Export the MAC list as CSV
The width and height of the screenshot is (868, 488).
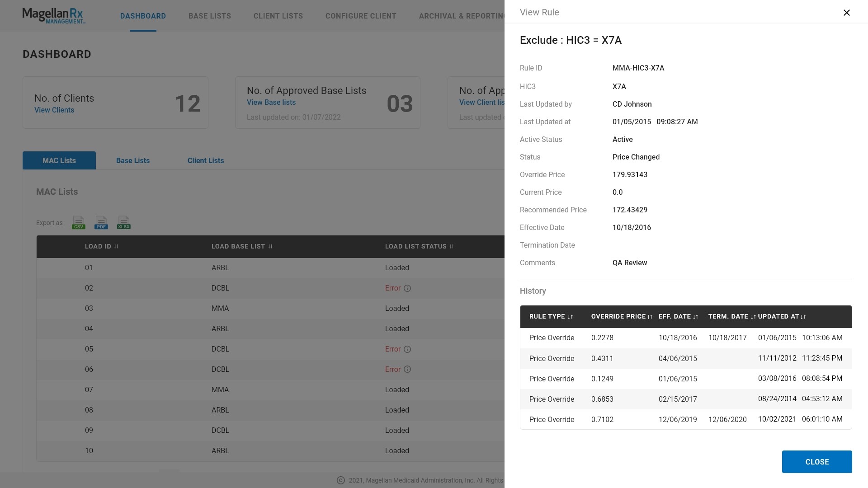pos(78,223)
